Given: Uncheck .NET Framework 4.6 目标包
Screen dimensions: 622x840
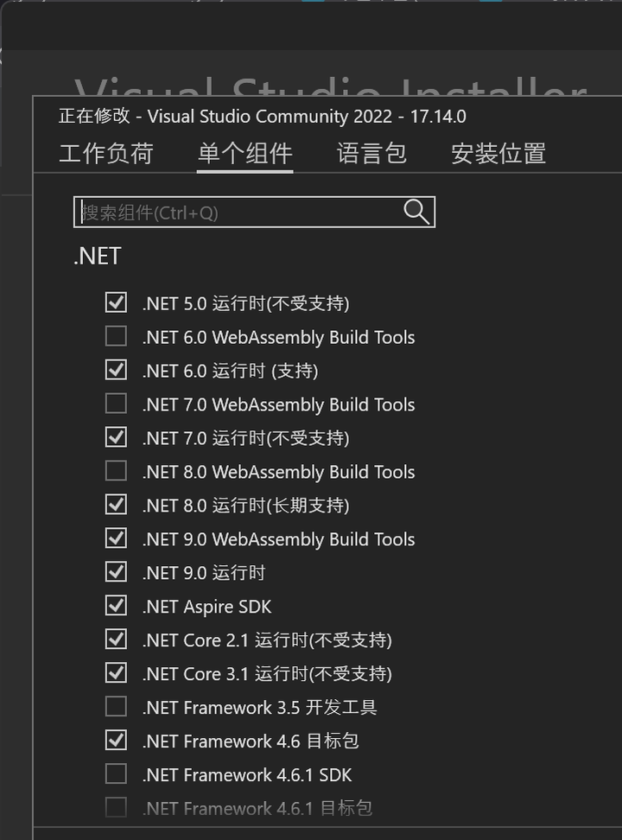Looking at the screenshot, I should pos(116,740).
